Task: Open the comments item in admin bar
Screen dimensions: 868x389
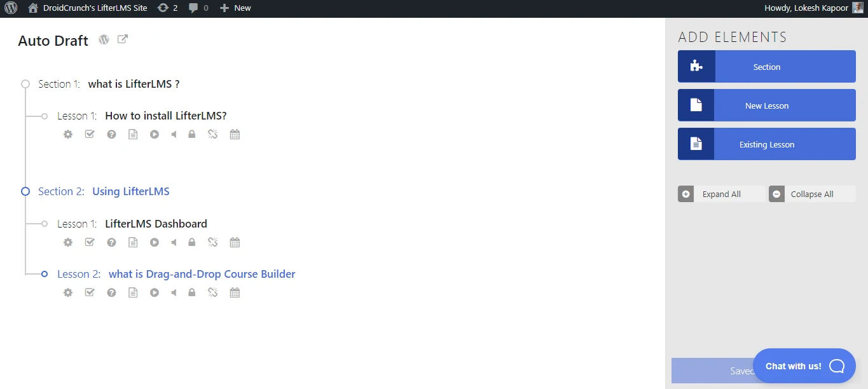Action: pos(198,8)
